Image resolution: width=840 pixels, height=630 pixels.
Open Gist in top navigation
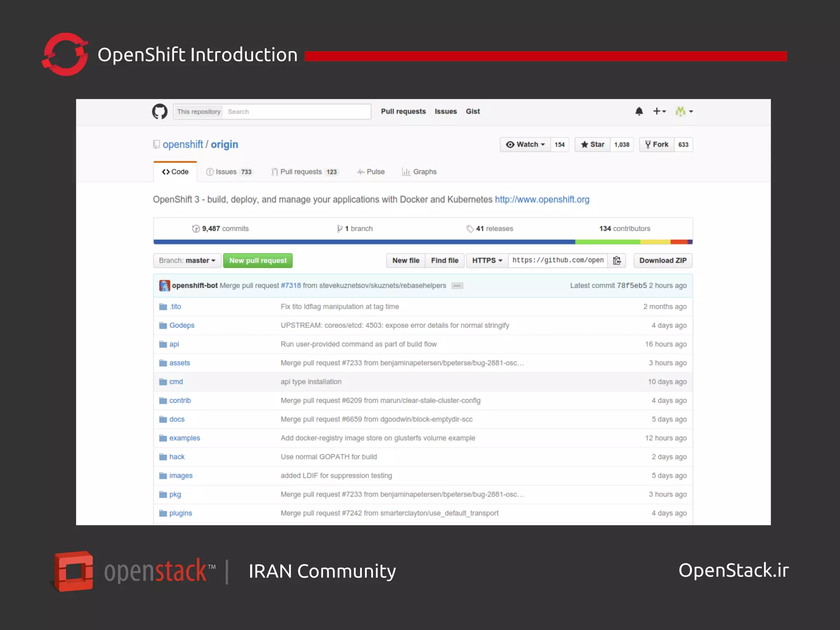[x=472, y=111]
